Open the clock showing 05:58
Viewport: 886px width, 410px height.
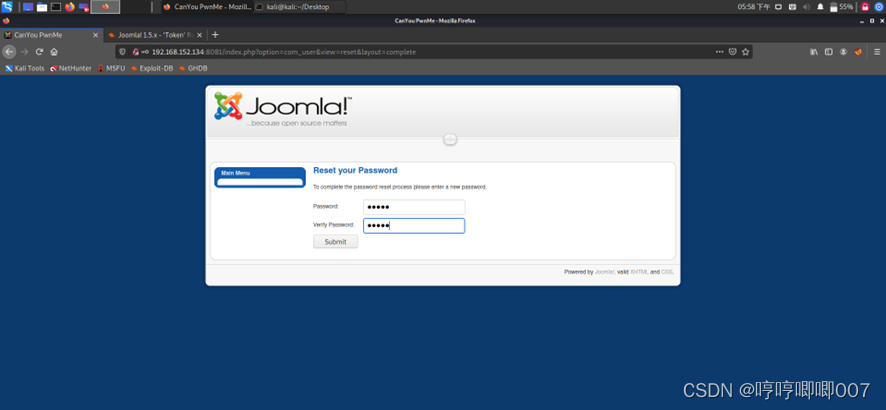point(754,7)
